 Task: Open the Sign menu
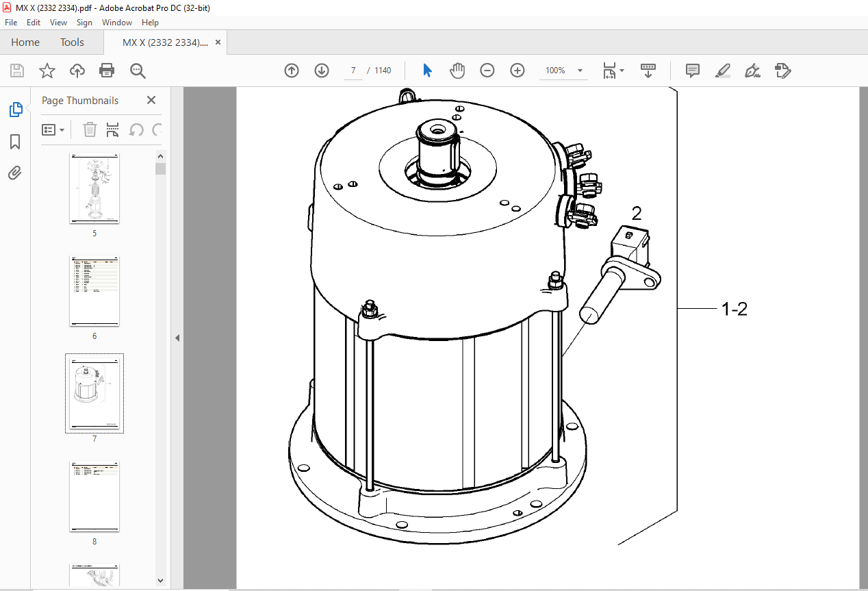[x=84, y=23]
